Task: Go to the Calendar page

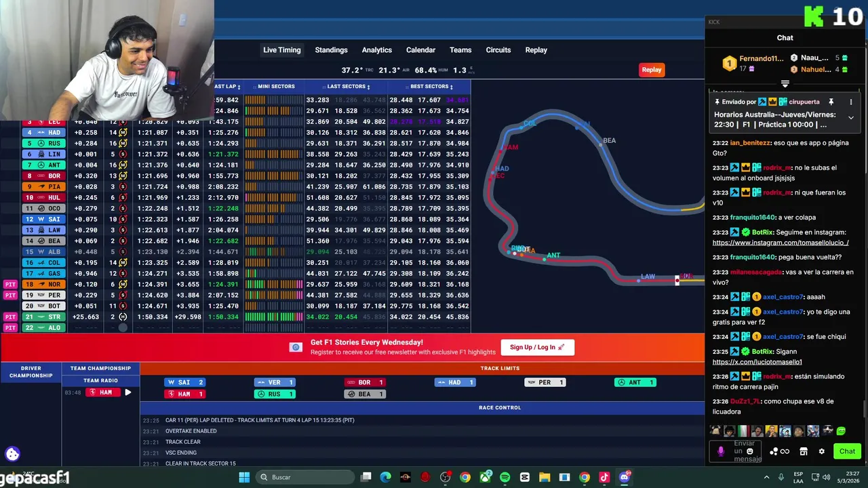Action: tap(420, 50)
